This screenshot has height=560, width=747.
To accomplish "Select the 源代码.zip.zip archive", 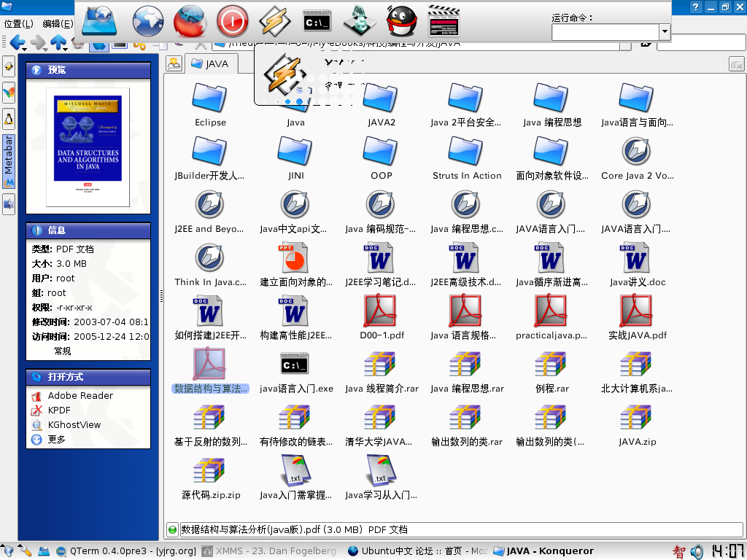I will pyautogui.click(x=210, y=478).
